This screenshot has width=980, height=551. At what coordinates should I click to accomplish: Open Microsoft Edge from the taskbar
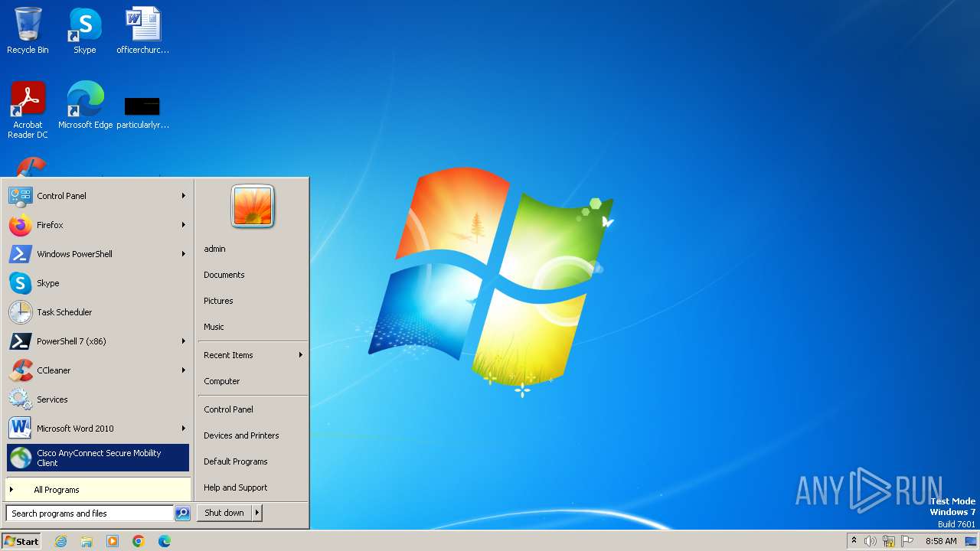(165, 541)
